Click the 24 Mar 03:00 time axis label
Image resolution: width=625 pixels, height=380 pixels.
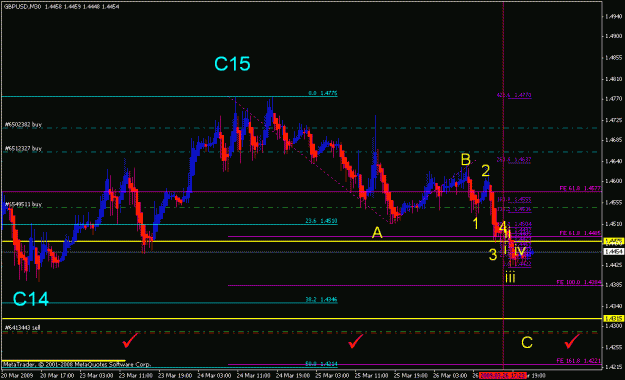point(214,376)
